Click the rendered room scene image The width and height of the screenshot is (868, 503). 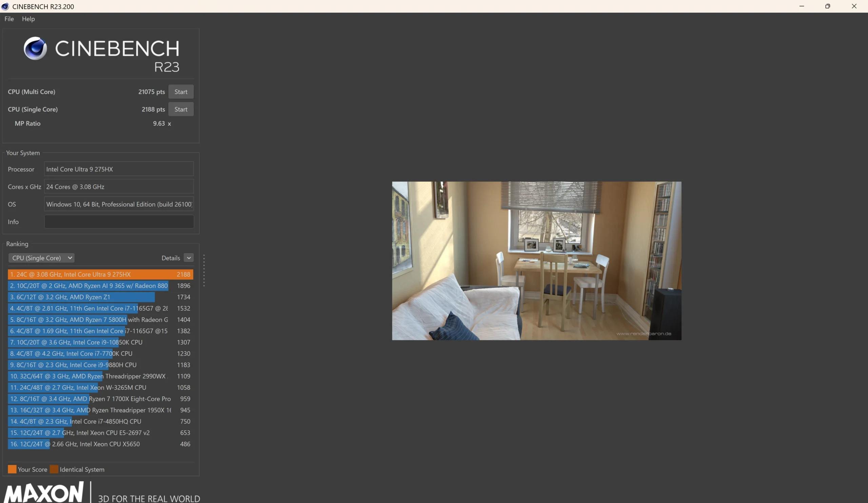[536, 261]
